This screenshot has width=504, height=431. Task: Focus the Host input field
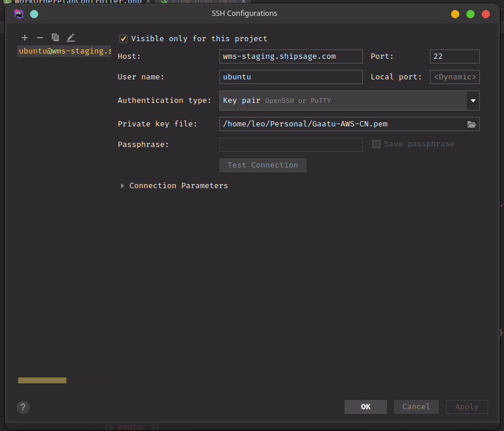[x=291, y=56]
